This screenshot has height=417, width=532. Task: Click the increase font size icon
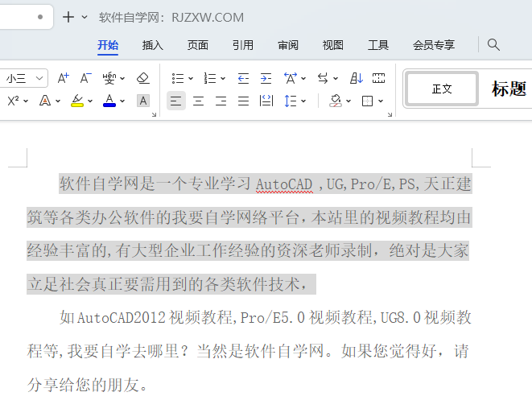(63, 78)
